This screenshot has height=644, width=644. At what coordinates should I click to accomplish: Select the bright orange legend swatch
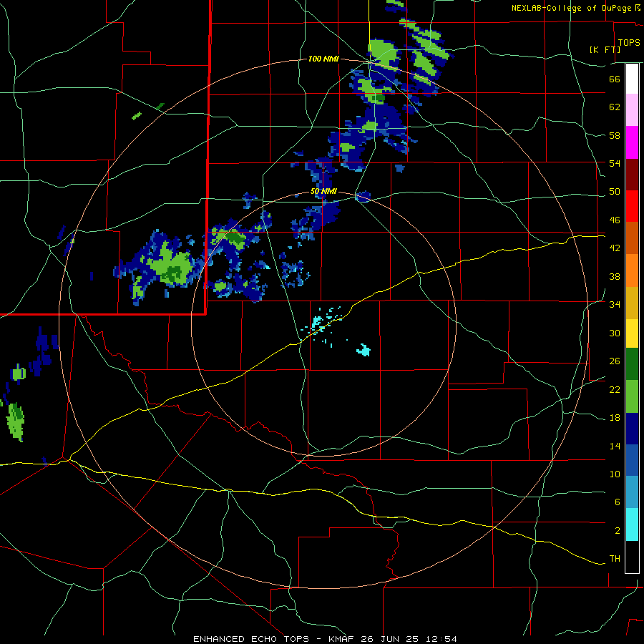click(x=632, y=270)
